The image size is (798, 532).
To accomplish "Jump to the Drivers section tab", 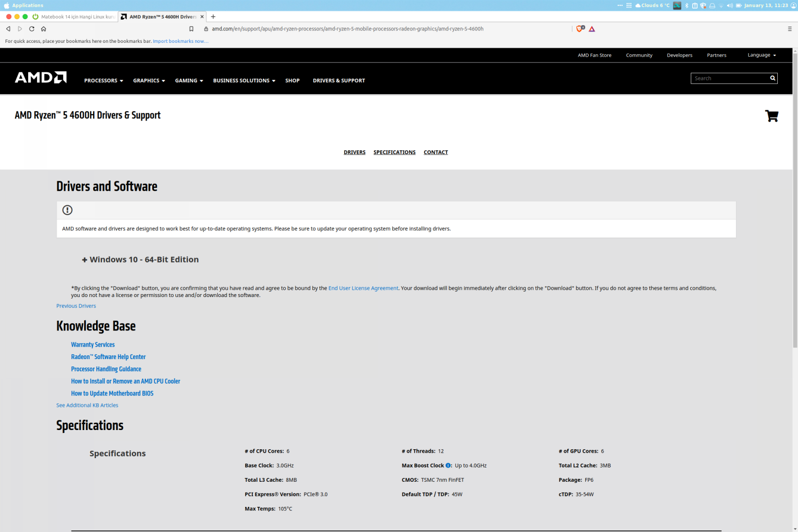I will point(355,153).
